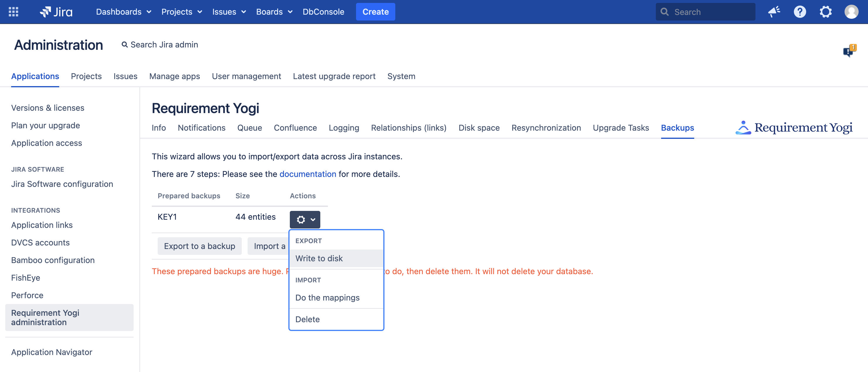Screen dimensions: 868x372
Task: Open the settings gear in top bar
Action: pyautogui.click(x=826, y=12)
